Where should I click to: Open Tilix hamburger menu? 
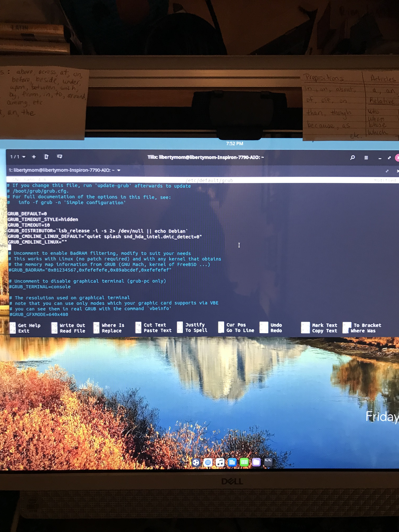pos(366,158)
